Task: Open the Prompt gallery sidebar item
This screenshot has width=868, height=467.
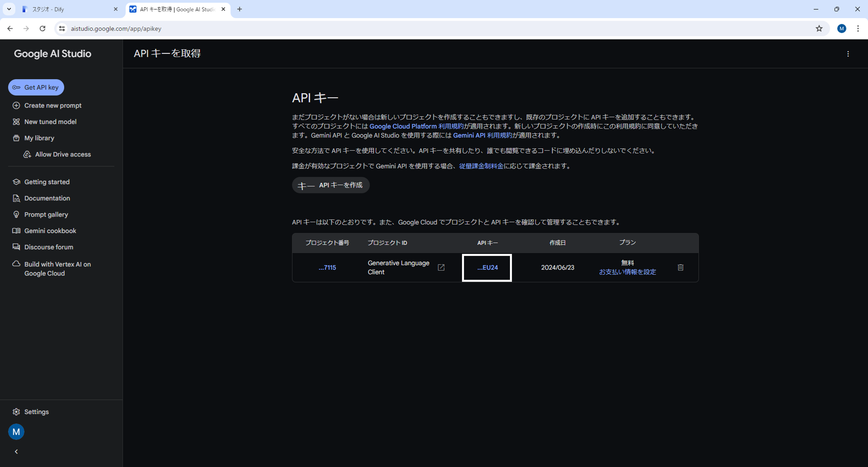Action: click(x=46, y=214)
